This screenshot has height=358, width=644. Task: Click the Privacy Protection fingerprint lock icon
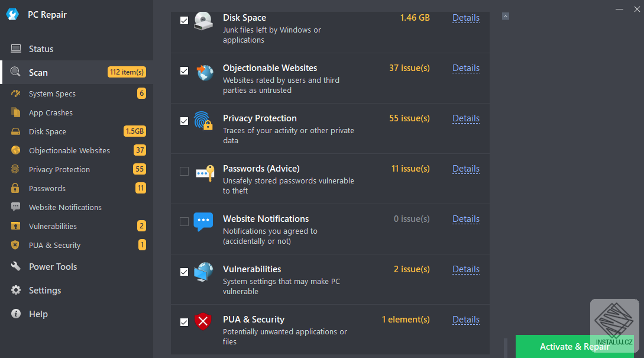(x=203, y=121)
